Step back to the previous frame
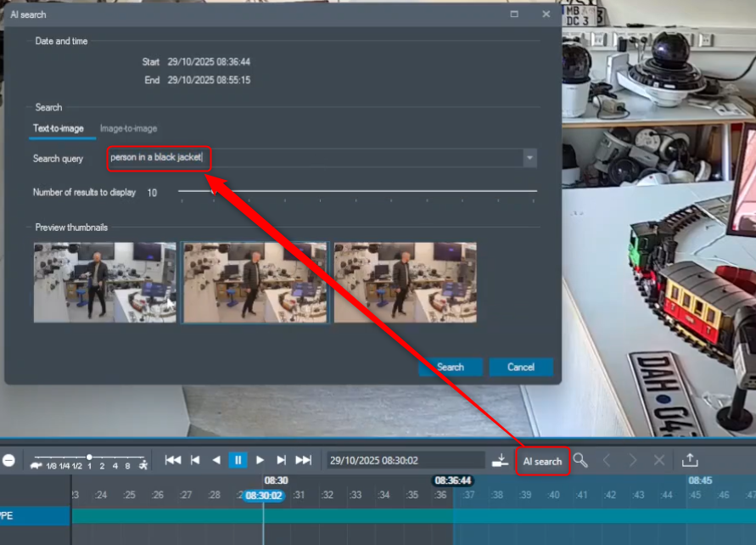This screenshot has height=545, width=756. pyautogui.click(x=195, y=460)
